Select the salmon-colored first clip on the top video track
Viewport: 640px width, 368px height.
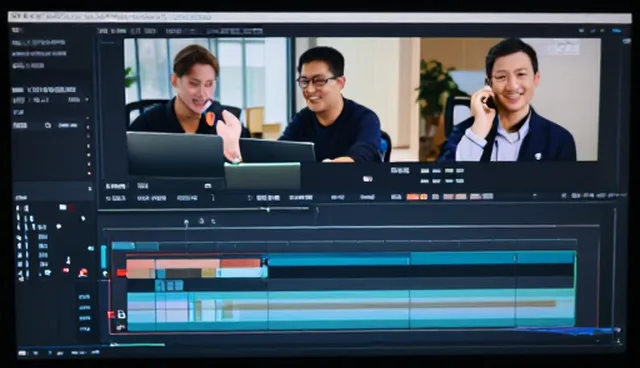140,263
